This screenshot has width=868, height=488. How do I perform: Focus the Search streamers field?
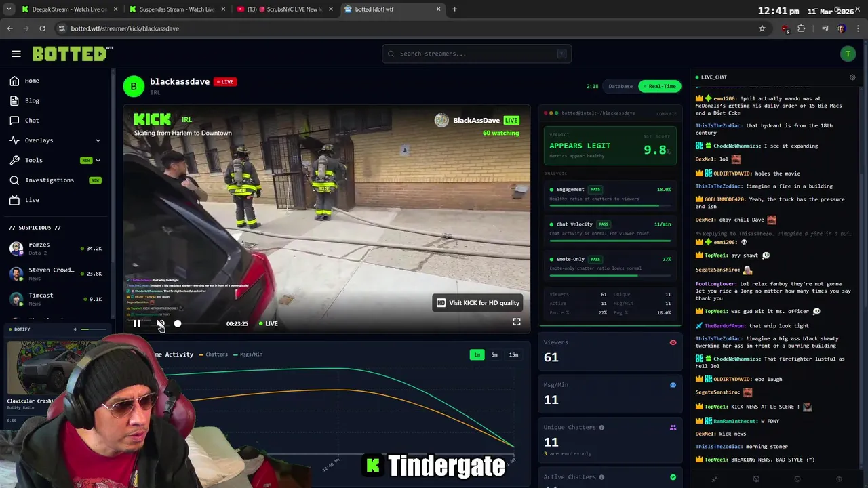click(x=477, y=54)
